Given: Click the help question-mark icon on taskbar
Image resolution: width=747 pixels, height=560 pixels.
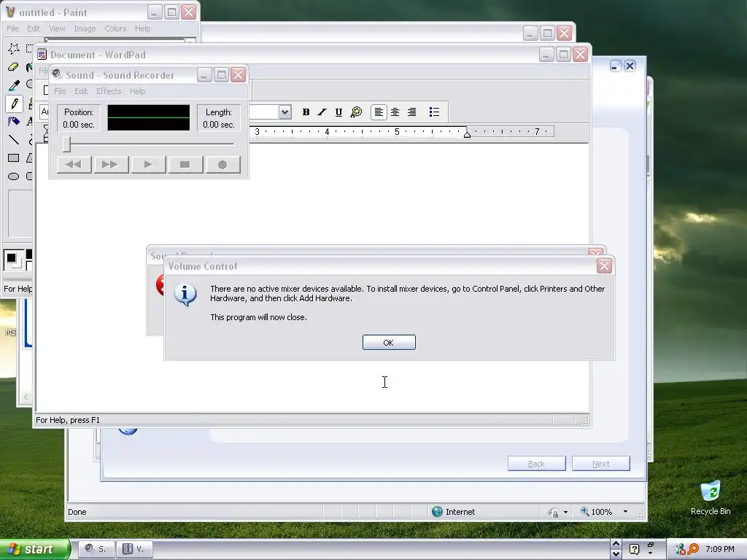Looking at the screenshot, I should (x=634, y=549).
